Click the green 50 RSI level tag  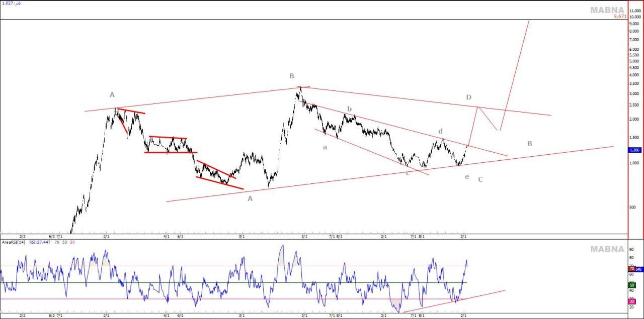(x=631, y=285)
